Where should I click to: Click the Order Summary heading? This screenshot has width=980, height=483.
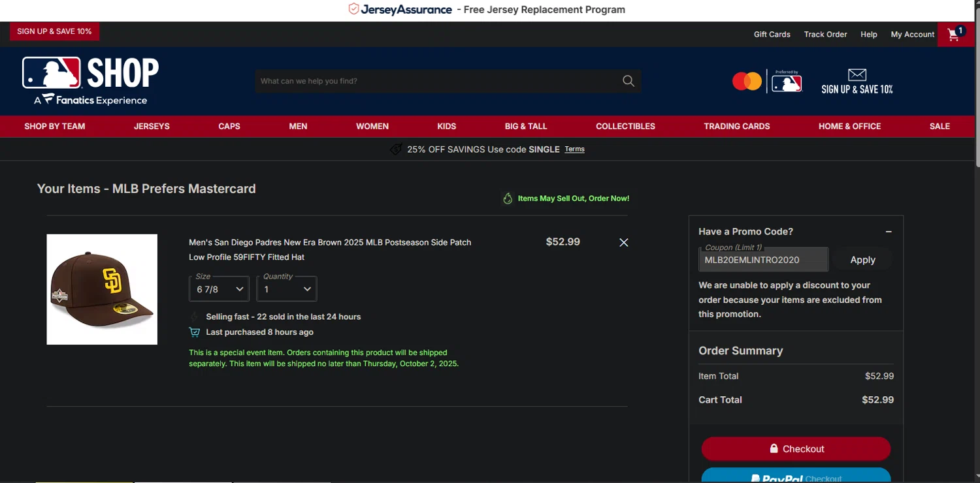point(740,351)
